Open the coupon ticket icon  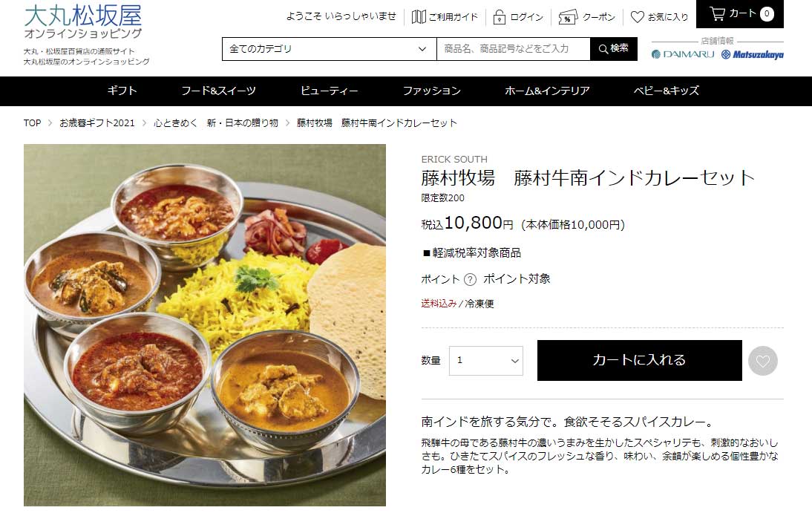pyautogui.click(x=568, y=17)
